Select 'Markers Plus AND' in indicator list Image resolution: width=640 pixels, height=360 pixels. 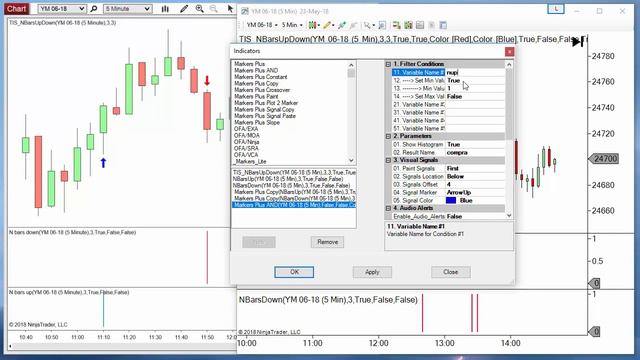click(256, 70)
